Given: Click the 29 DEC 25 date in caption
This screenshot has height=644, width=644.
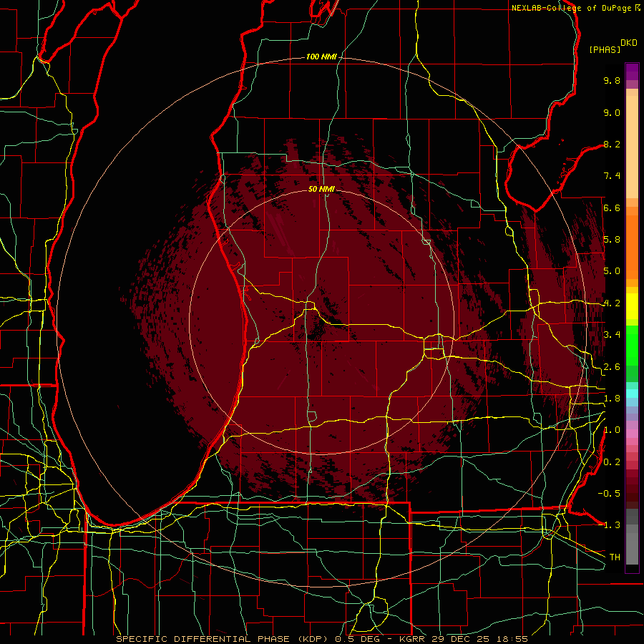Looking at the screenshot, I should coord(460,639).
